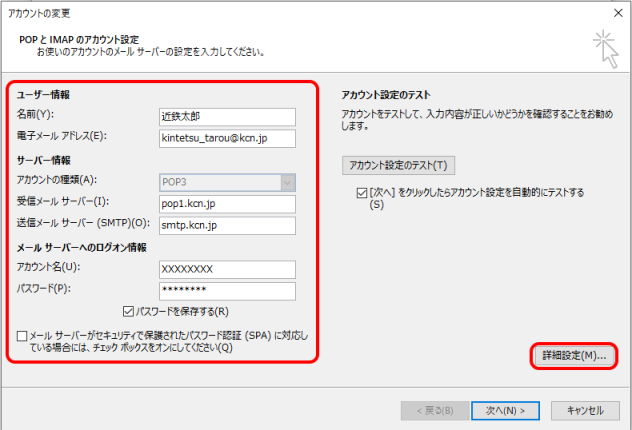Toggle the auto-test on [次へ] click checkbox

(x=362, y=193)
